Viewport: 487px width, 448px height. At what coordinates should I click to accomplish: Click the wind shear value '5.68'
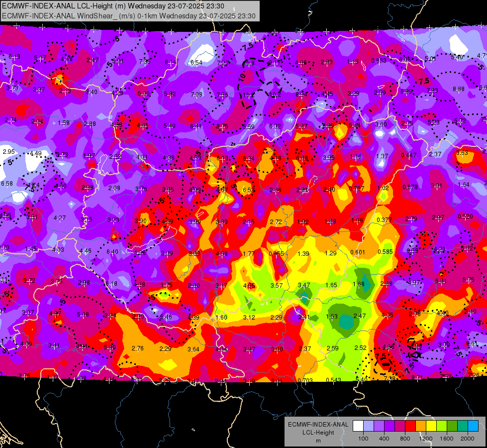83,315
